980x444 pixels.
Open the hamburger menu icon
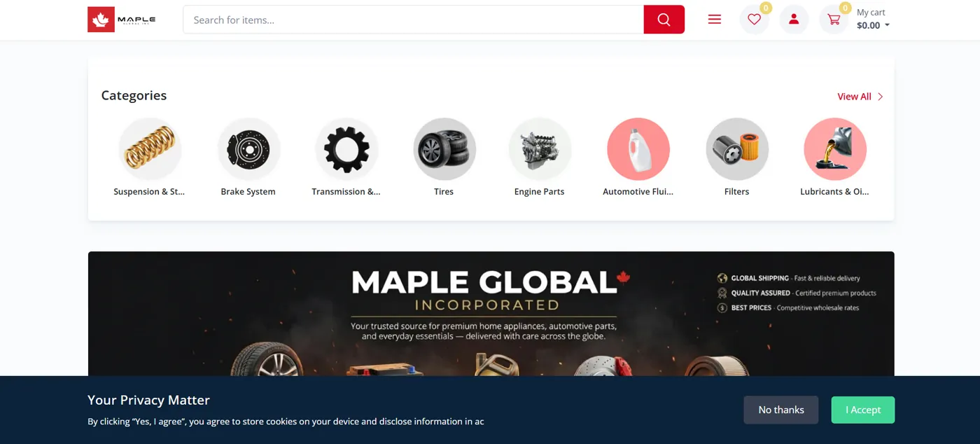[x=714, y=20]
